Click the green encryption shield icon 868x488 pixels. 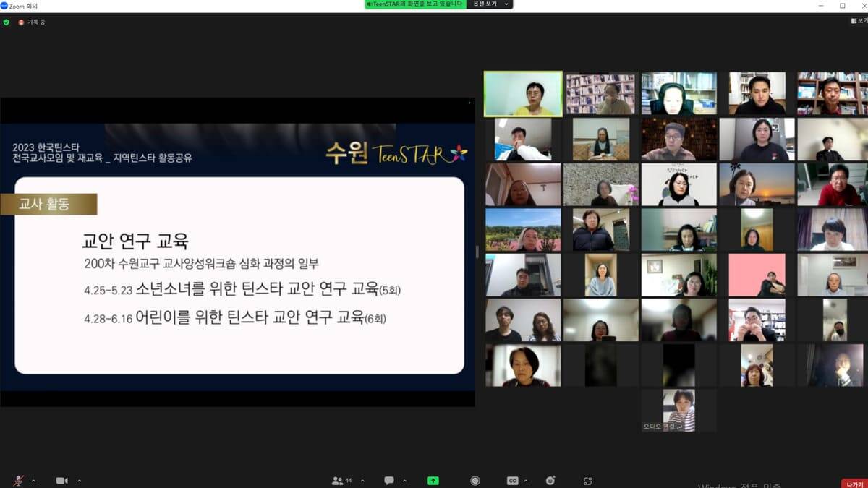pyautogui.click(x=7, y=22)
